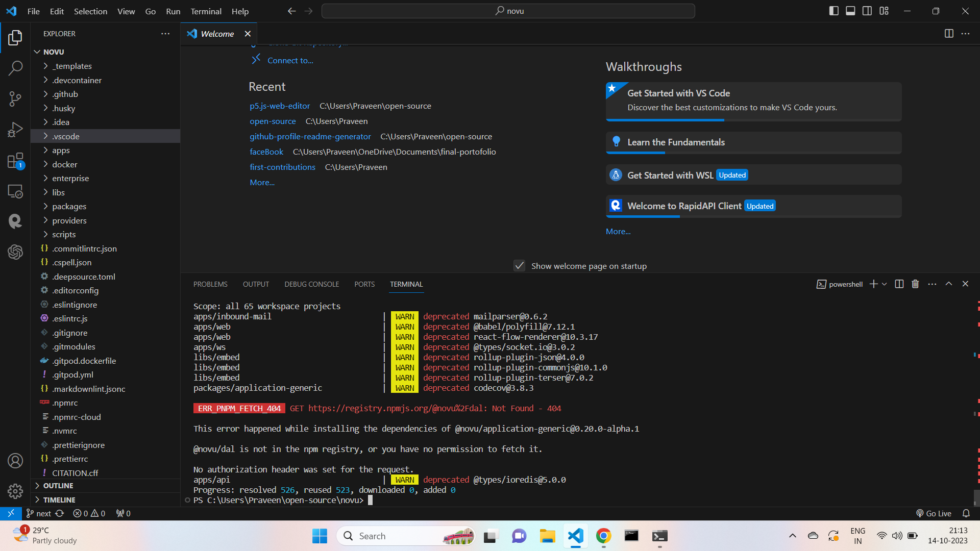
Task: Toggle the bottom panel from the title bar
Action: point(850,10)
